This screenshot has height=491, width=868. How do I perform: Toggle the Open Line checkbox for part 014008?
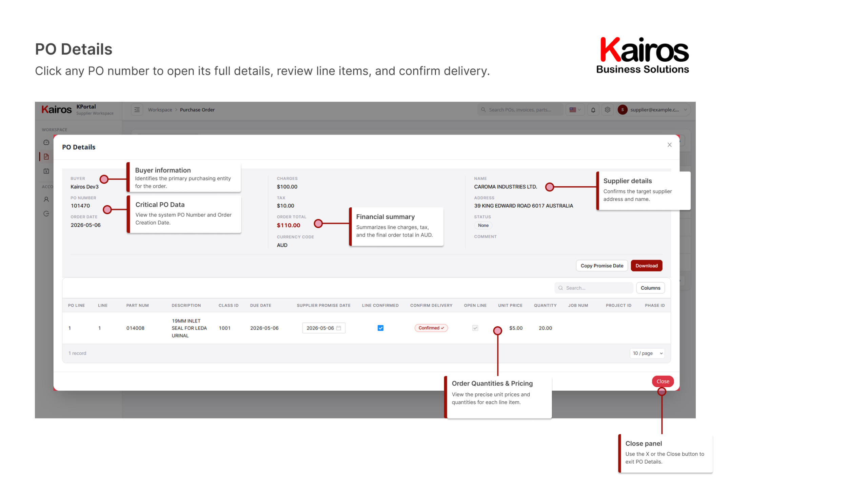(475, 328)
